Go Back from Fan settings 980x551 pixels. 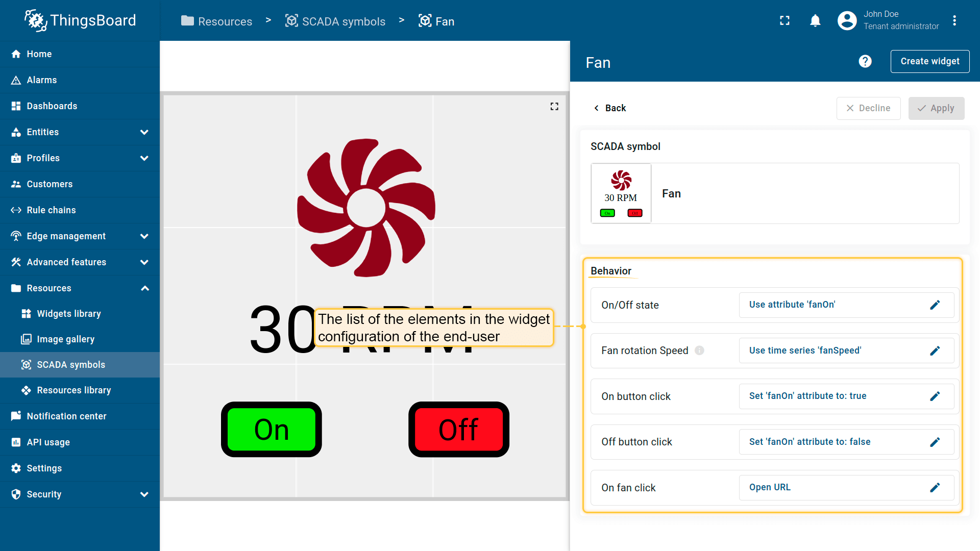coord(609,108)
